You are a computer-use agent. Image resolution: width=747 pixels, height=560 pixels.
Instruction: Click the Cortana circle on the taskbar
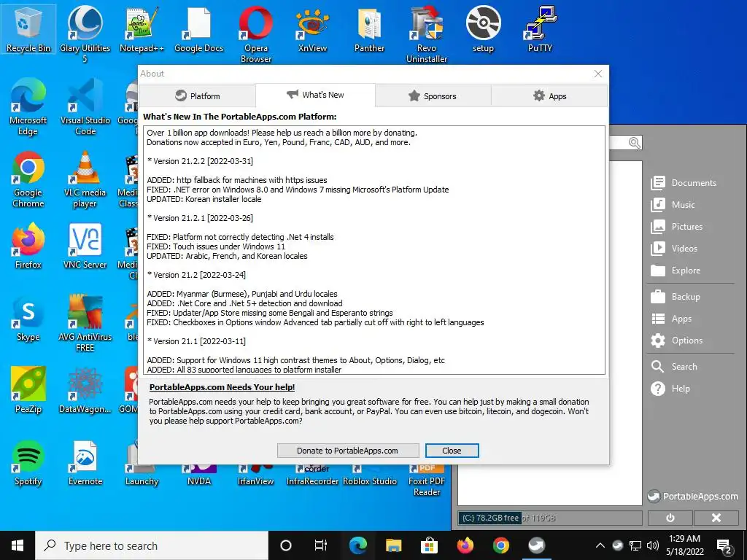pyautogui.click(x=285, y=545)
